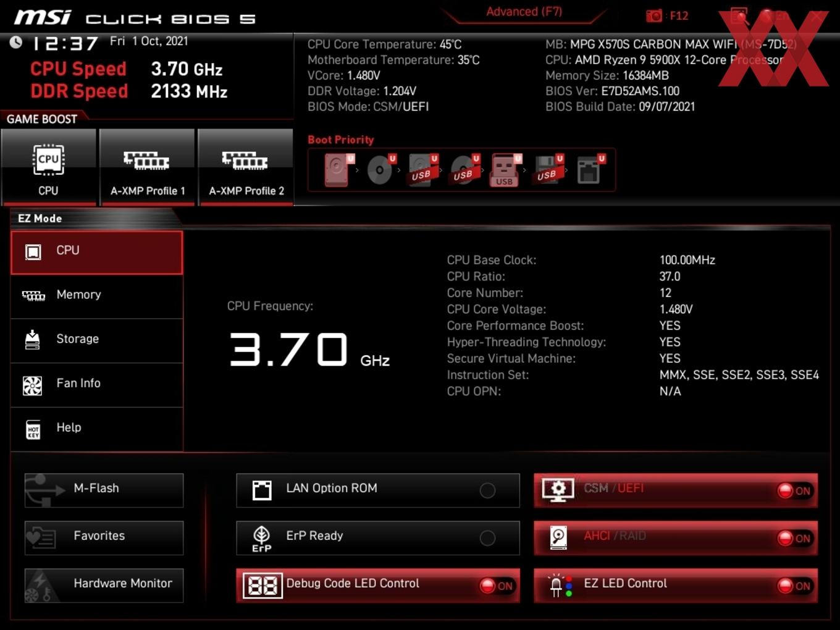
Task: Click the system time 12:37
Action: click(x=65, y=44)
